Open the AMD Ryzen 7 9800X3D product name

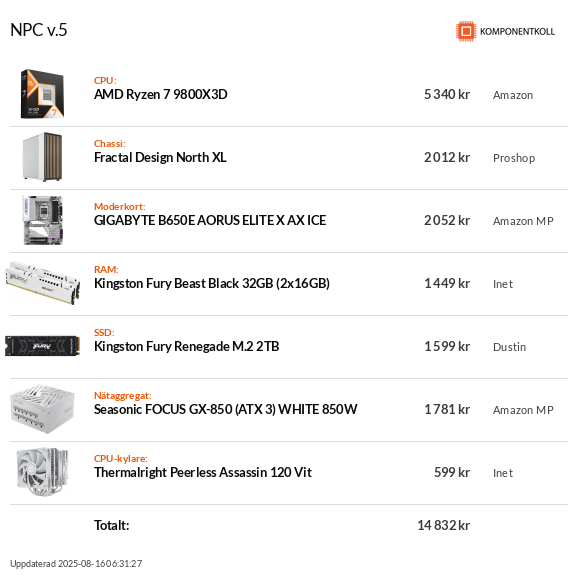160,95
